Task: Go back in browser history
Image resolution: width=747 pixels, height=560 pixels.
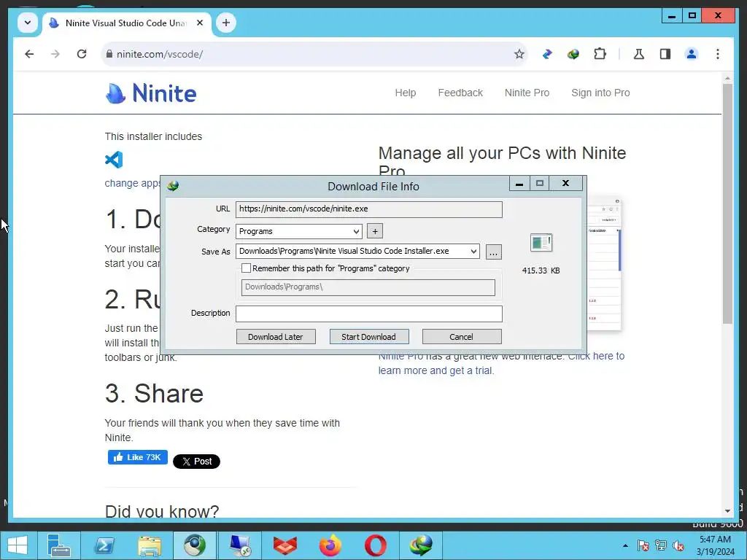Action: coord(29,54)
